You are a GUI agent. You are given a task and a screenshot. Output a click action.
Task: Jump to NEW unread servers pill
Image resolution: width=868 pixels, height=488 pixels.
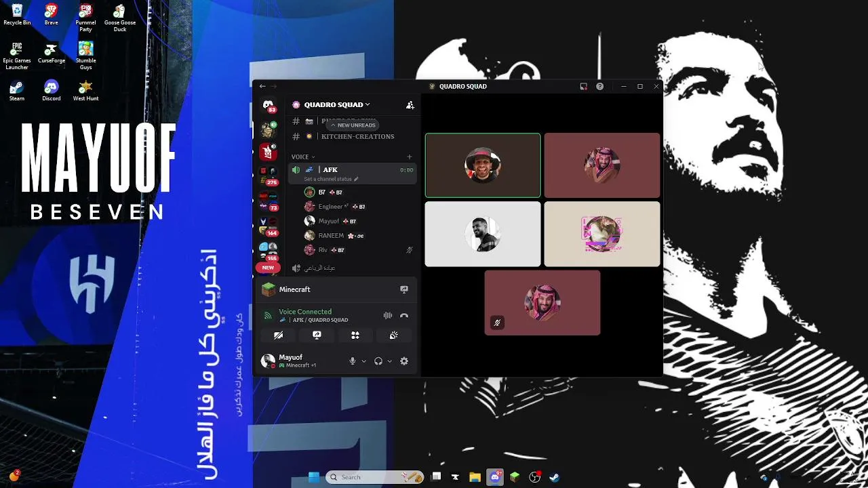(268, 268)
